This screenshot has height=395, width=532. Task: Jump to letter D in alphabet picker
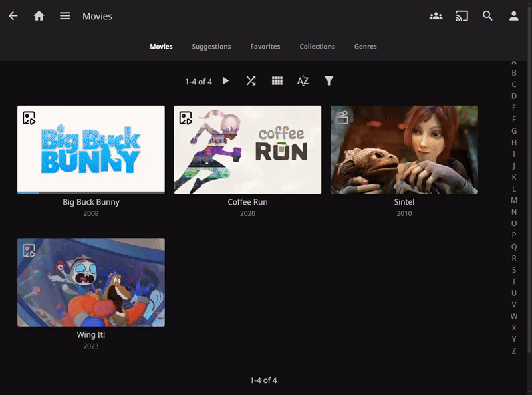[x=514, y=96]
